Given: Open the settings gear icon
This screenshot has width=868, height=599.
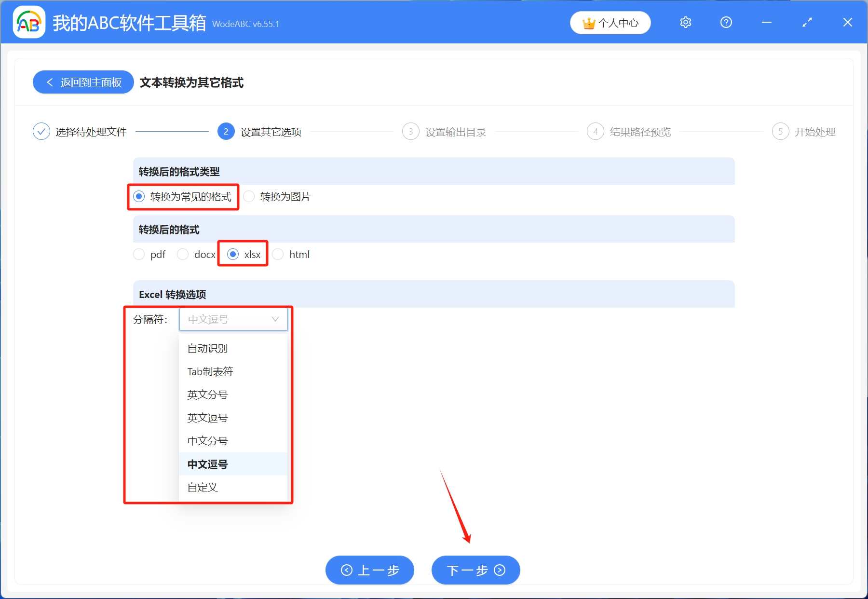Looking at the screenshot, I should (685, 22).
